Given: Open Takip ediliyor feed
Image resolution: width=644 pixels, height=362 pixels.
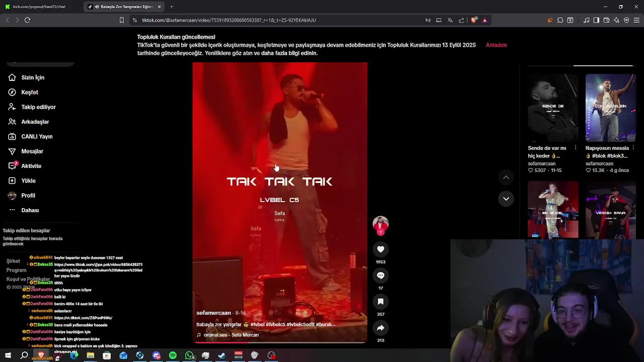Looking at the screenshot, I should click(38, 107).
